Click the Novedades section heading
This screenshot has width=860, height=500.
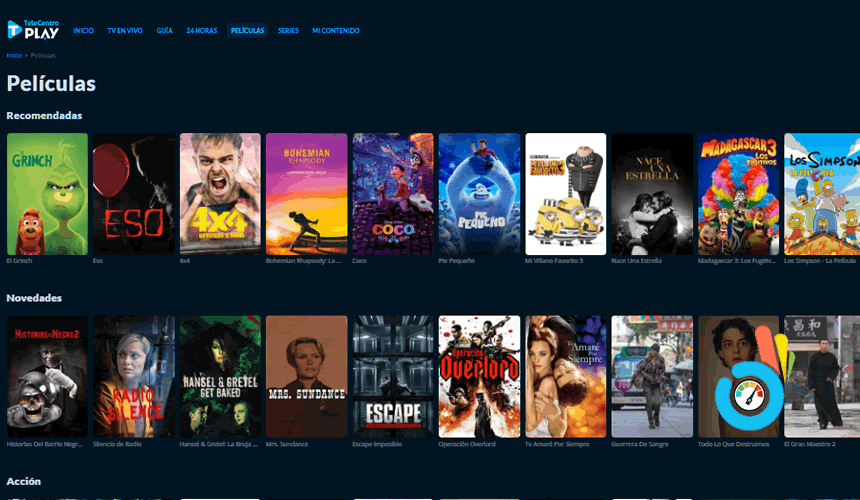tap(34, 298)
